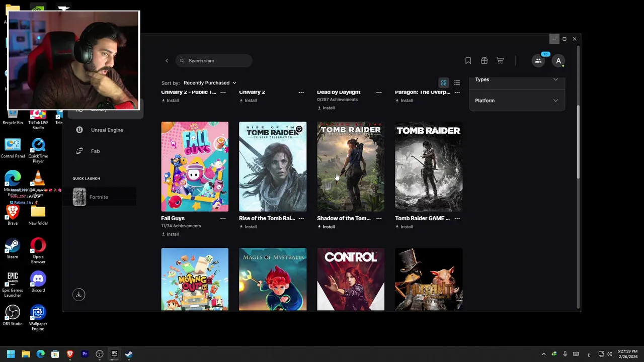Open File Explorer from the taskbar
This screenshot has height=362, width=644.
pos(26,354)
